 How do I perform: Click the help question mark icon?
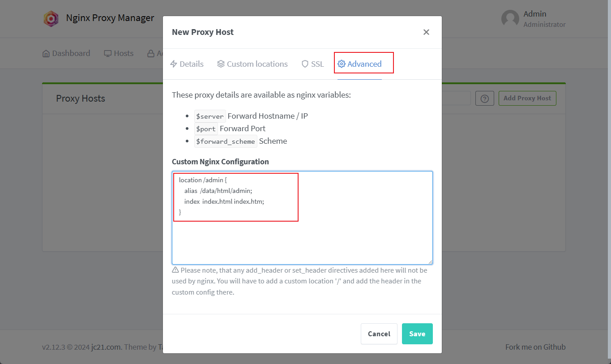pos(484,98)
